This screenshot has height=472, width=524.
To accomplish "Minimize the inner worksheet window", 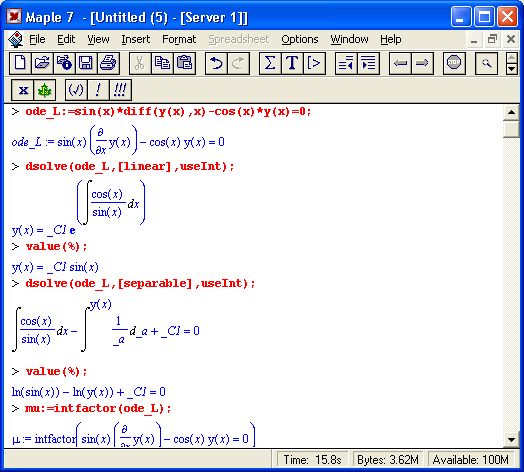I will (x=474, y=40).
